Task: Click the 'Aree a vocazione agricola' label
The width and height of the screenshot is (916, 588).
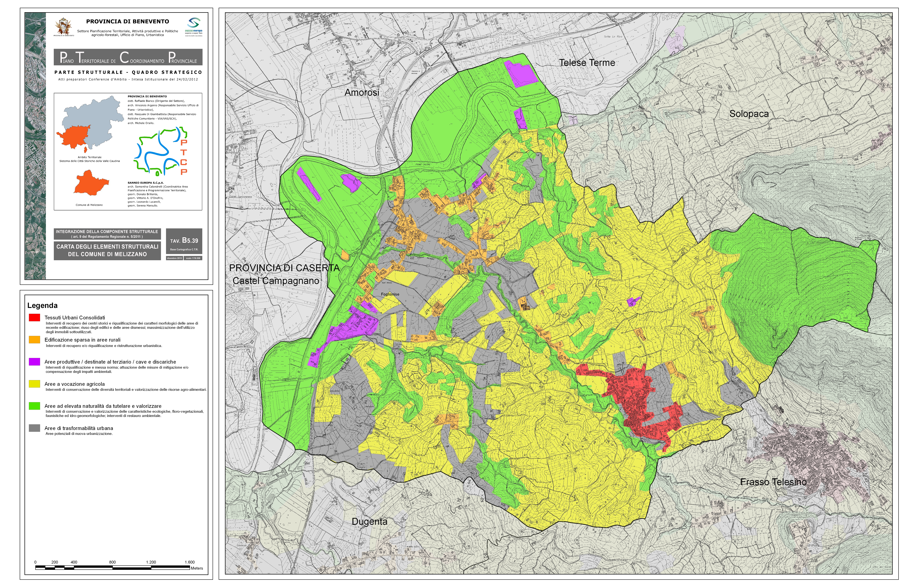Action: pyautogui.click(x=75, y=384)
